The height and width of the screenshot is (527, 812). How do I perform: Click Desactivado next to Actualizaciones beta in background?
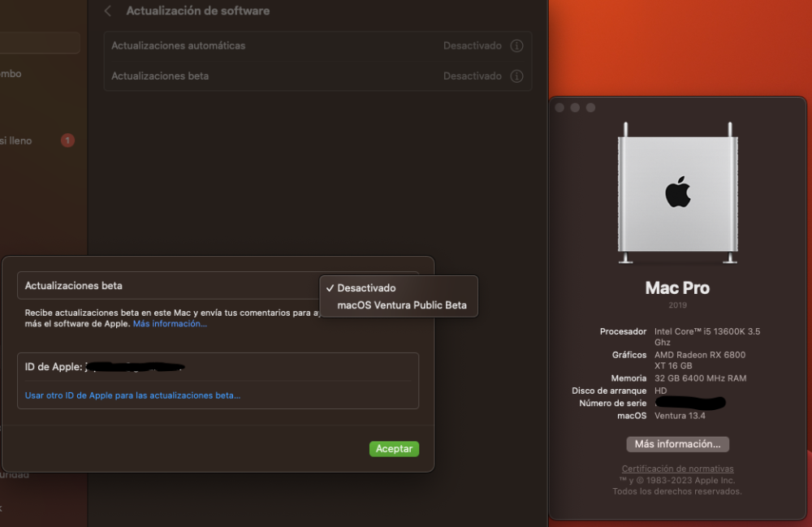click(x=473, y=76)
